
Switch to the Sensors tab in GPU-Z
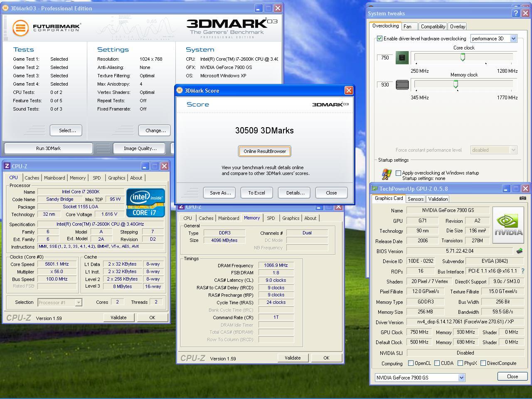(415, 199)
